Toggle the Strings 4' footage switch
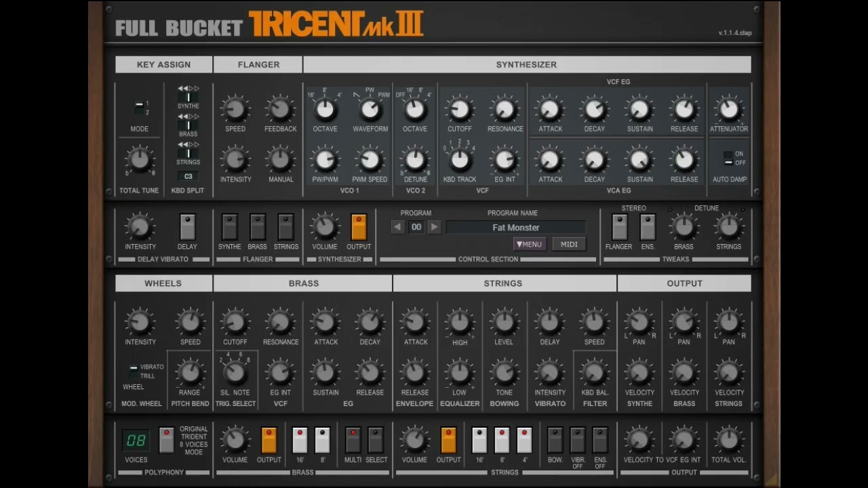Screen dimensions: 868x488 524,440
